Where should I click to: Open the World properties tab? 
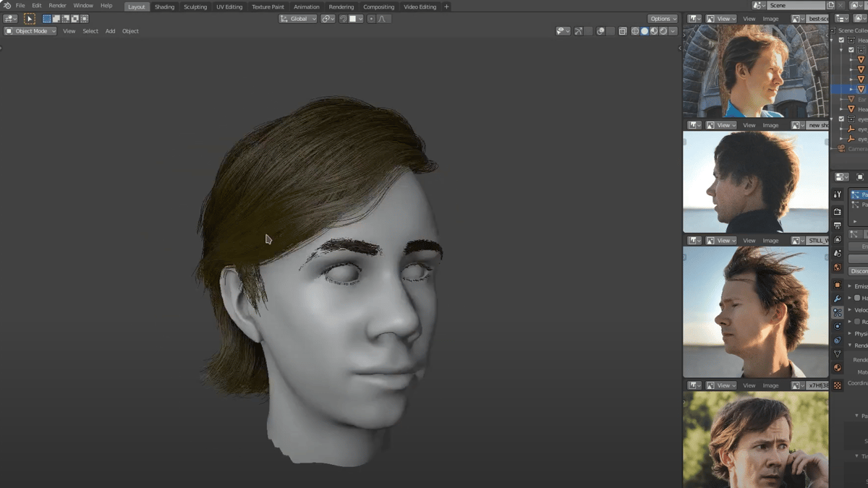pos(838,267)
